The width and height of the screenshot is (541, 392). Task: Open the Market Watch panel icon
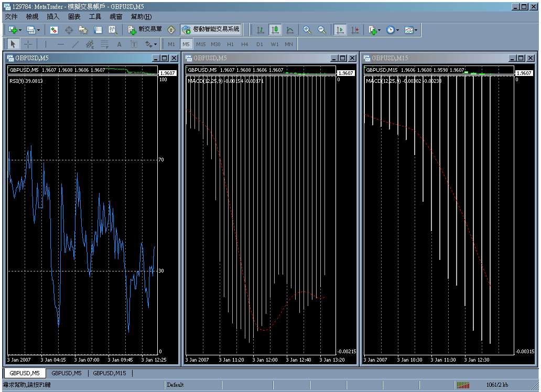(54, 30)
